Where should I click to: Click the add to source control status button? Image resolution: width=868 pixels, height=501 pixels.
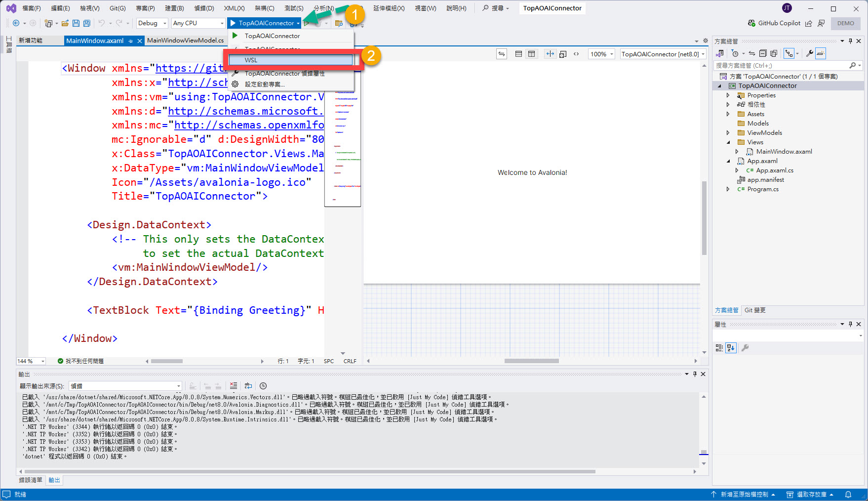[x=743, y=495]
